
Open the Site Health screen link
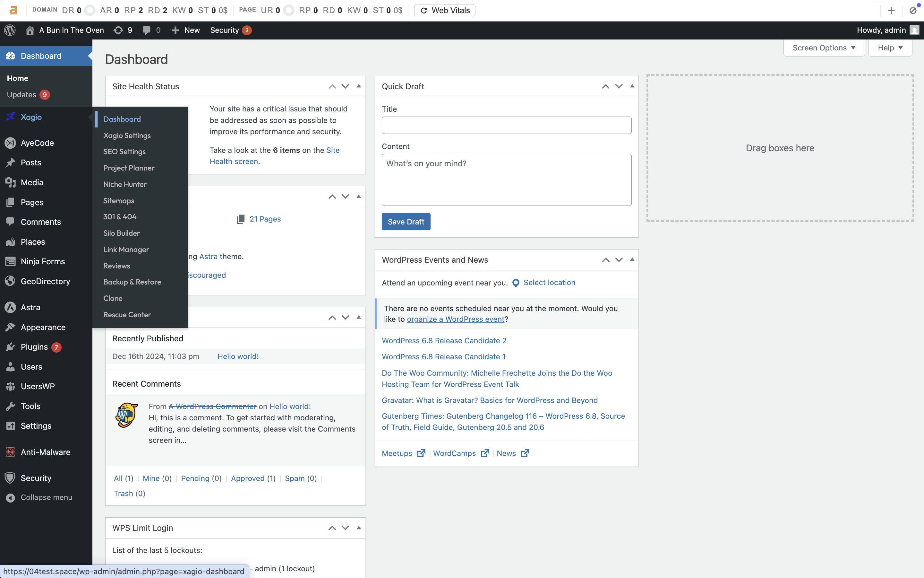(275, 156)
